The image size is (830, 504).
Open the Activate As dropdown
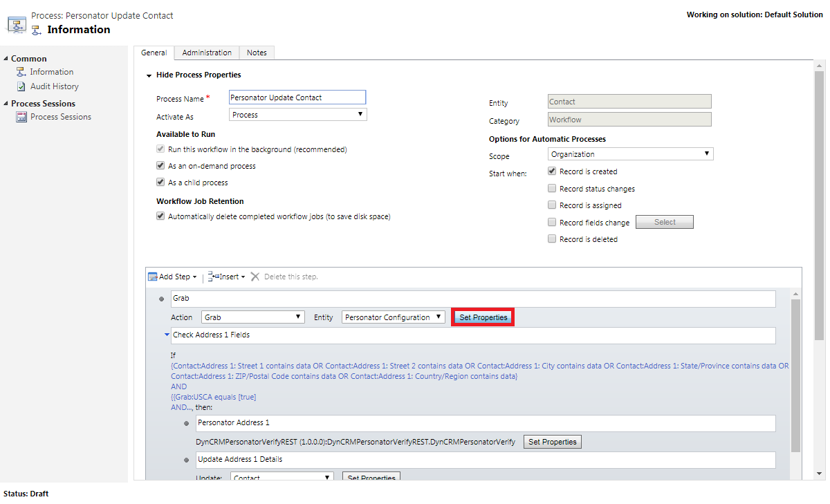coord(297,115)
